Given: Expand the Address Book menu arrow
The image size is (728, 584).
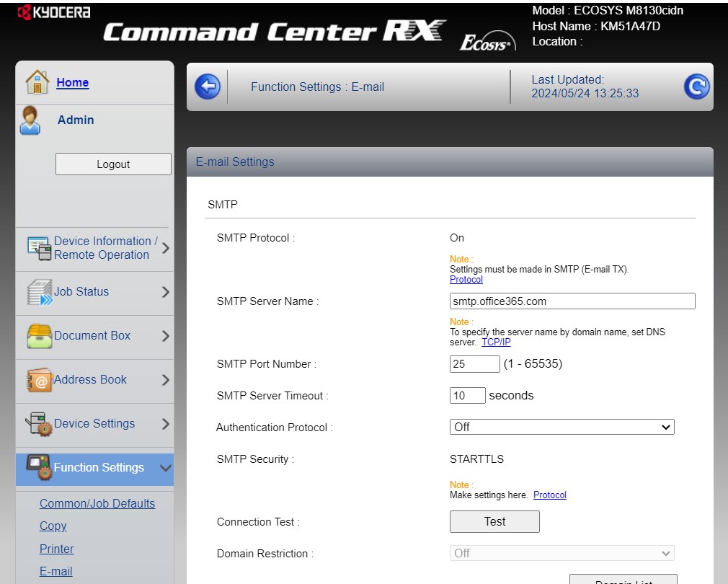Looking at the screenshot, I should coord(165,380).
